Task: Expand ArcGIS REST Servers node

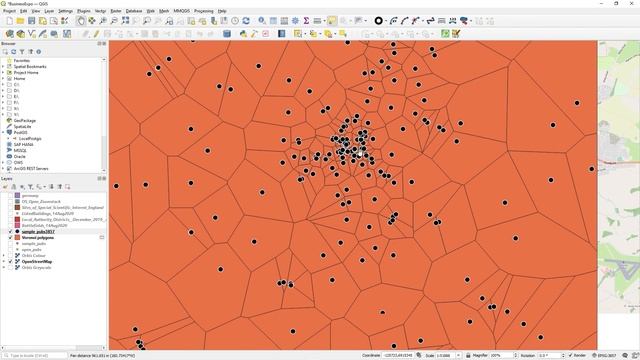Action: point(3,169)
